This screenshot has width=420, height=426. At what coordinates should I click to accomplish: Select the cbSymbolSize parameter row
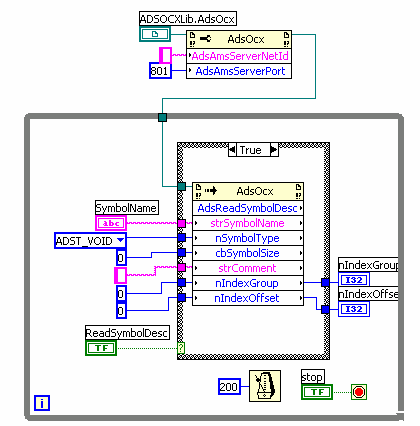point(248,253)
